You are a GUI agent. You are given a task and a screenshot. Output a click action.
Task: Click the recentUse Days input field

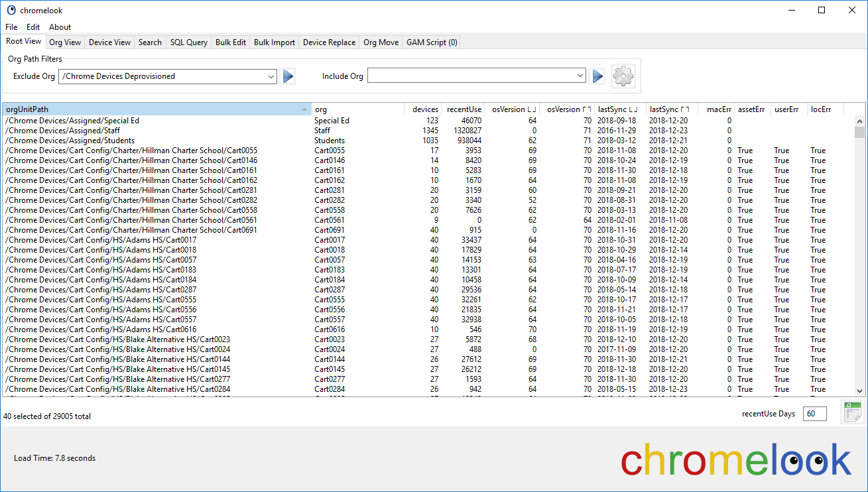[x=815, y=414]
